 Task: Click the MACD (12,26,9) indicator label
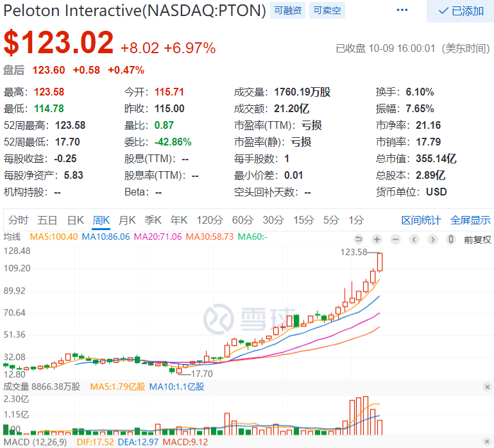[35, 442]
